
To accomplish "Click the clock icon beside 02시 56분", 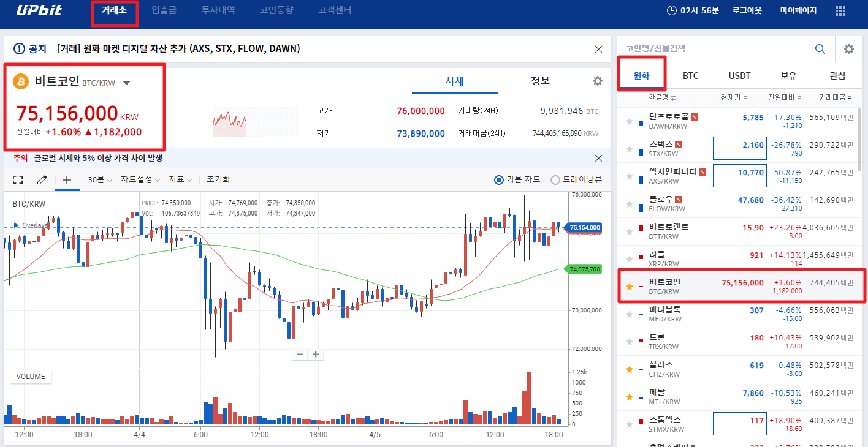I will pos(672,10).
